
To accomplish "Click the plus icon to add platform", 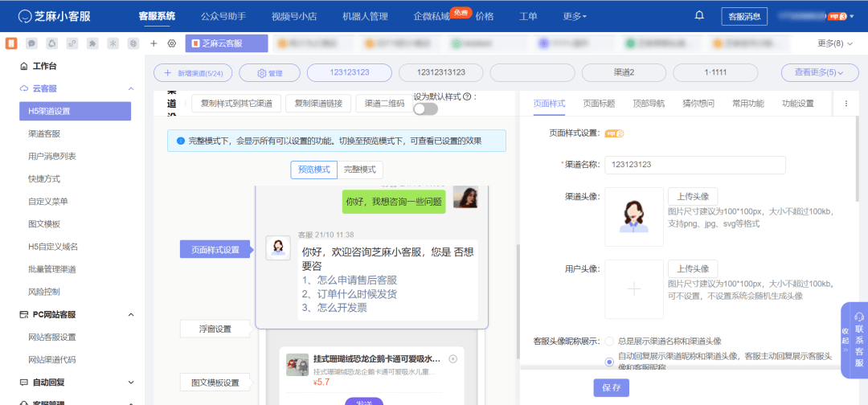I will (x=154, y=43).
